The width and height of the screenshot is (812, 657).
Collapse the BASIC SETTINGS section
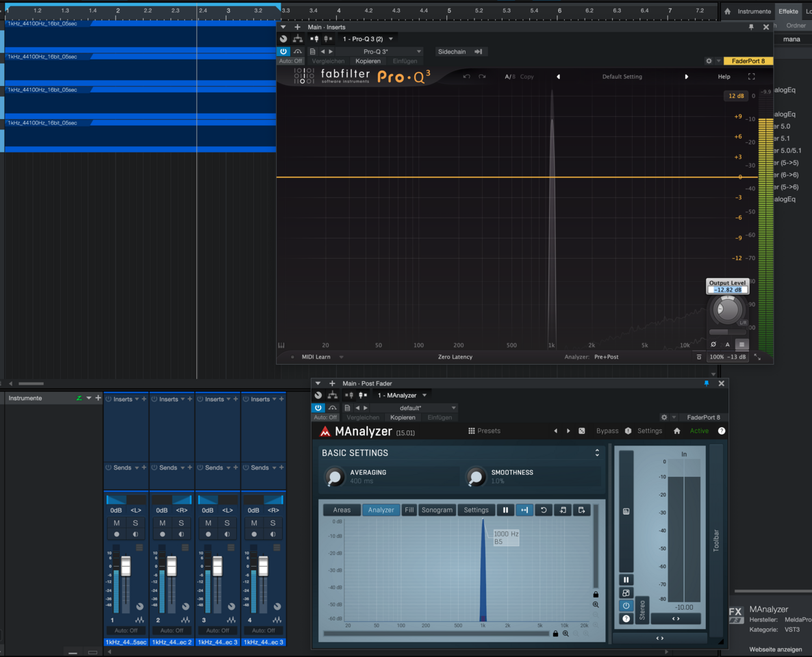[597, 453]
